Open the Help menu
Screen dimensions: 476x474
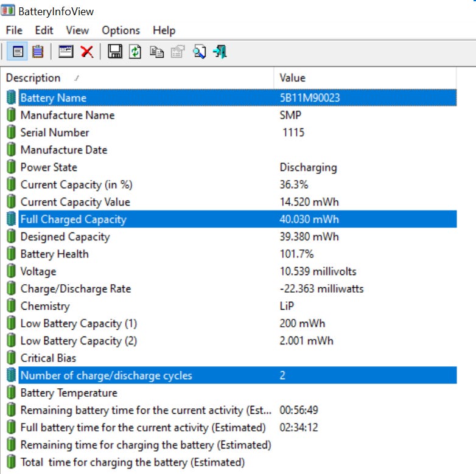(164, 30)
